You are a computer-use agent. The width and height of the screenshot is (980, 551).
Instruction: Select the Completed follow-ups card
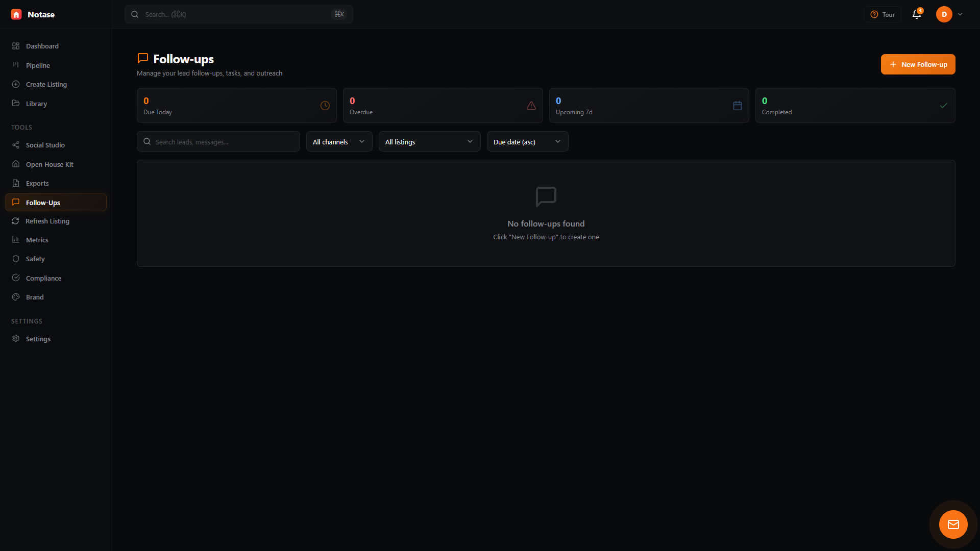coord(855,105)
